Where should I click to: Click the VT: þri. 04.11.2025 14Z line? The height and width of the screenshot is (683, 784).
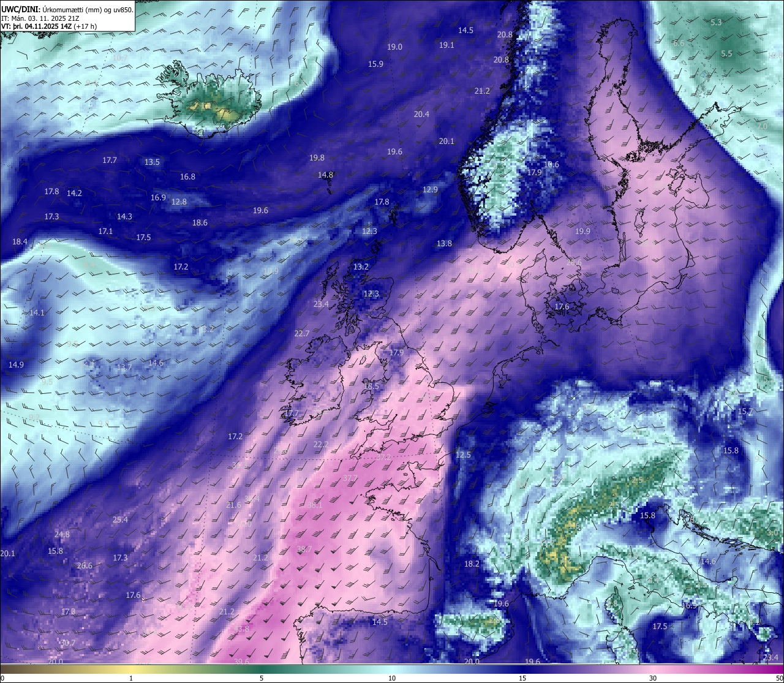49,26
